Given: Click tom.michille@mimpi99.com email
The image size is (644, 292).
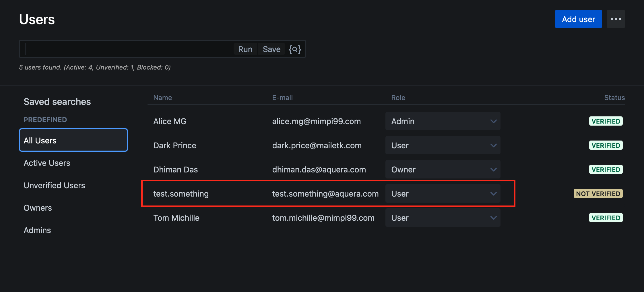Looking at the screenshot, I should pyautogui.click(x=323, y=218).
